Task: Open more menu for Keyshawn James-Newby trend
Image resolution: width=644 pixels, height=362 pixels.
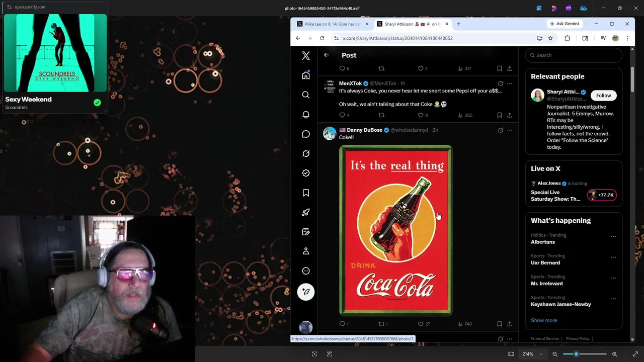Action: click(613, 299)
